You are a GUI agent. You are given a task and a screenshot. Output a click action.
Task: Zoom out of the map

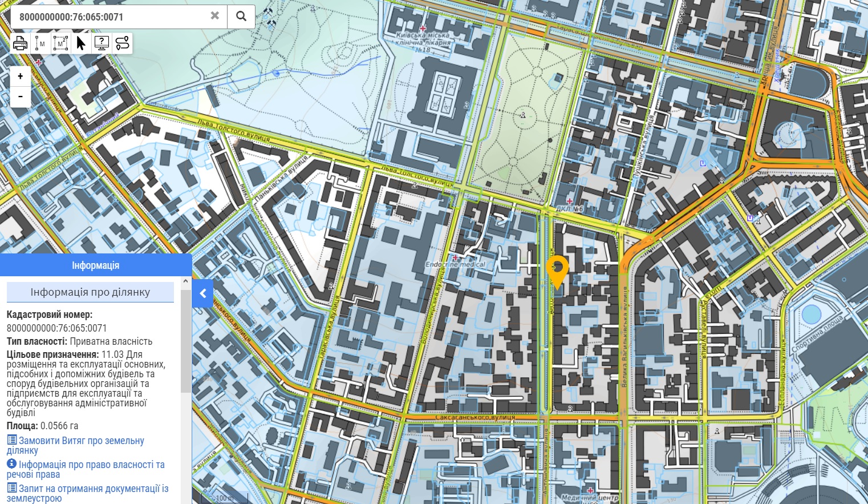click(21, 96)
